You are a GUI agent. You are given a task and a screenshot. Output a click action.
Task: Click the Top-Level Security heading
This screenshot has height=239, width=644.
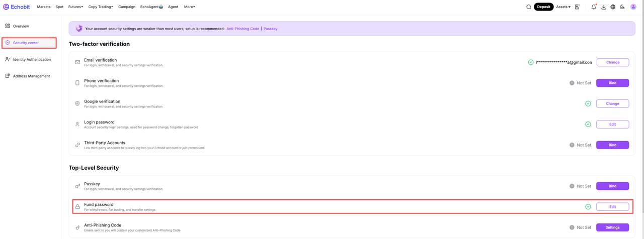click(x=94, y=168)
